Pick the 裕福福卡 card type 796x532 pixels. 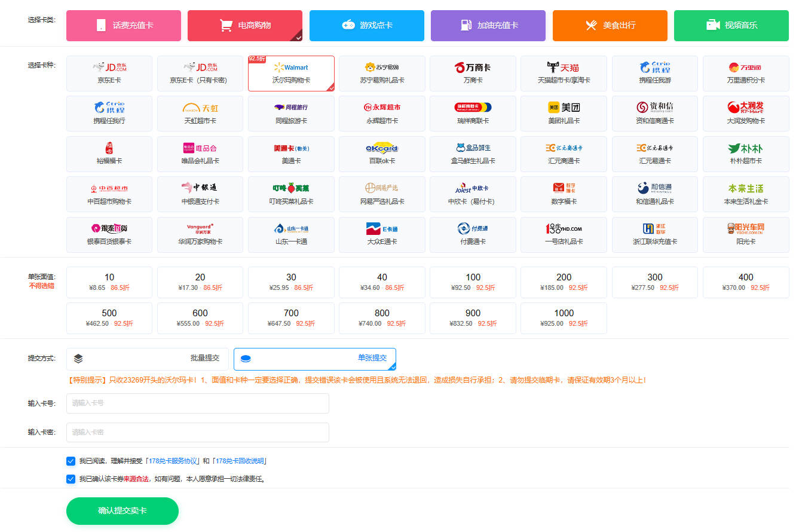tap(109, 154)
